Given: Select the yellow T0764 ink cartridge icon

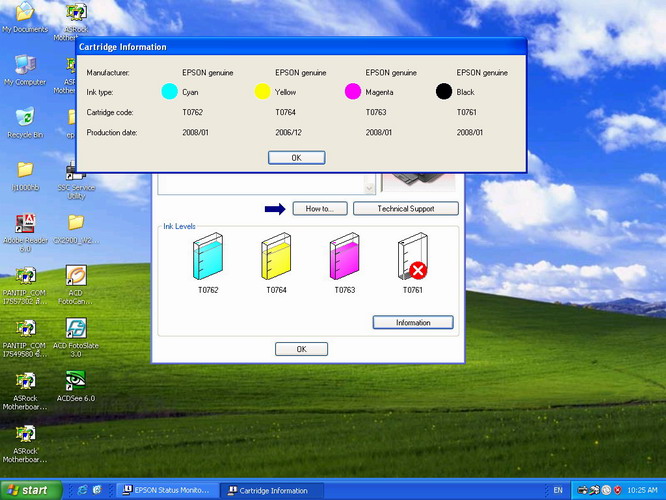Looking at the screenshot, I should click(276, 256).
